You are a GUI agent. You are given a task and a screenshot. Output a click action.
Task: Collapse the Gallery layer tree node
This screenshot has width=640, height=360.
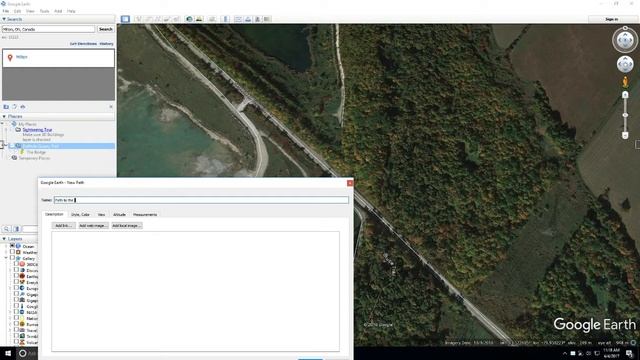[6, 258]
